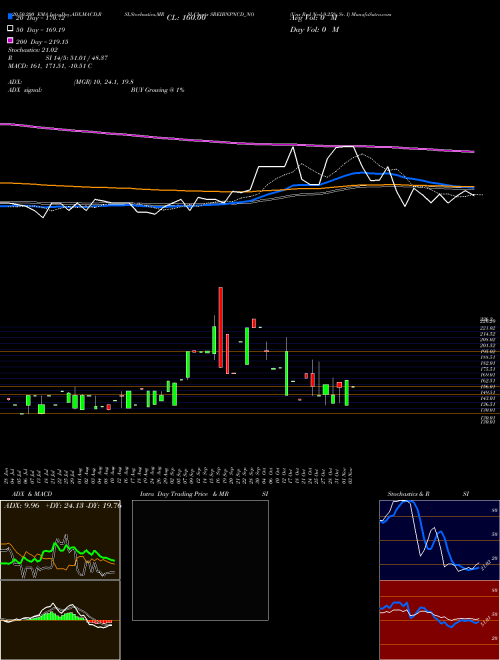Click the 'Stochastics: 21.02' reading

tap(31, 50)
